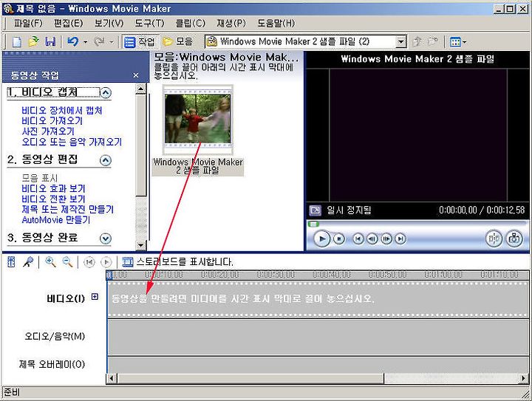The height and width of the screenshot is (401, 532).
Task: Save project with the floppy disk icon
Action: (50, 41)
